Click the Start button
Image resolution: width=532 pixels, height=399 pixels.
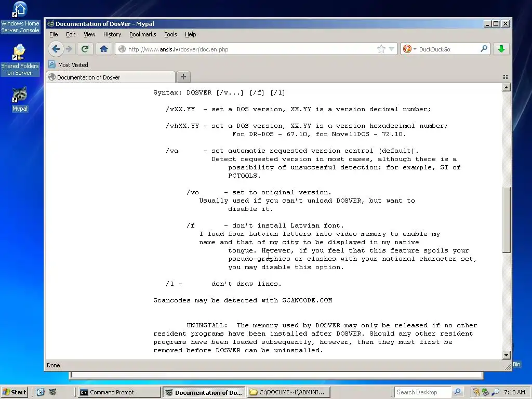(x=15, y=392)
